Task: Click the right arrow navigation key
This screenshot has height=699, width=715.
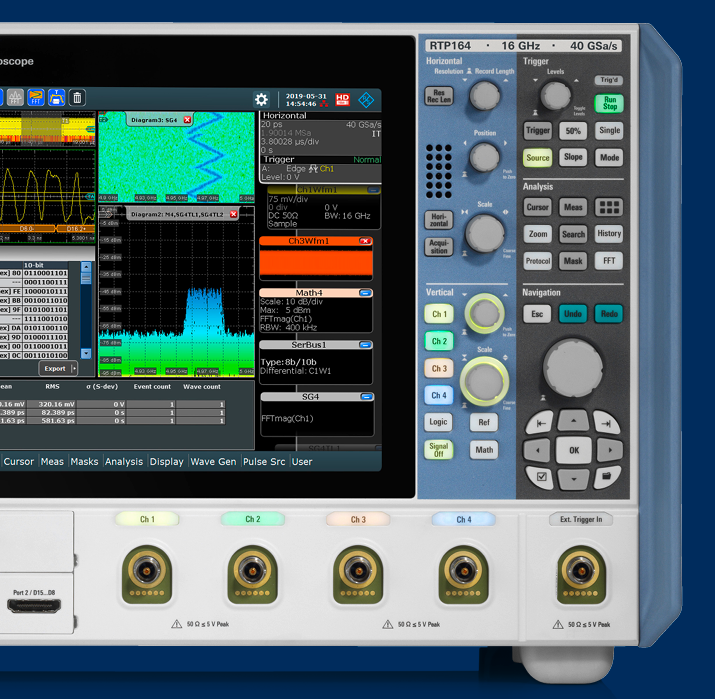Action: (x=610, y=450)
